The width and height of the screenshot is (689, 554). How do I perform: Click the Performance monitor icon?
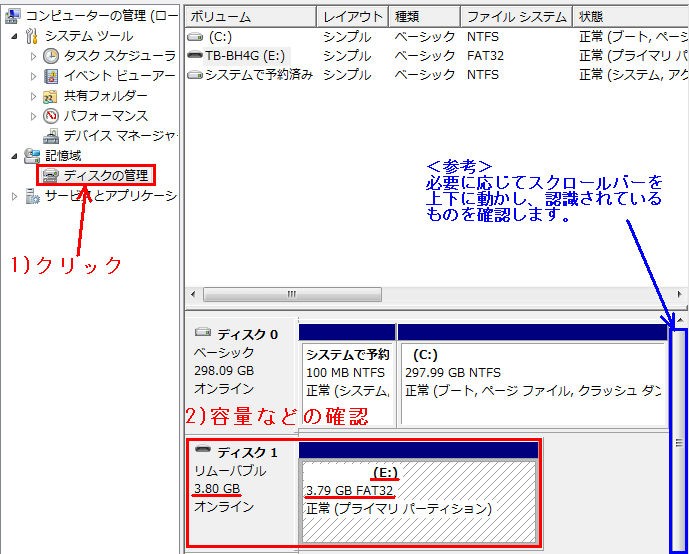point(51,116)
